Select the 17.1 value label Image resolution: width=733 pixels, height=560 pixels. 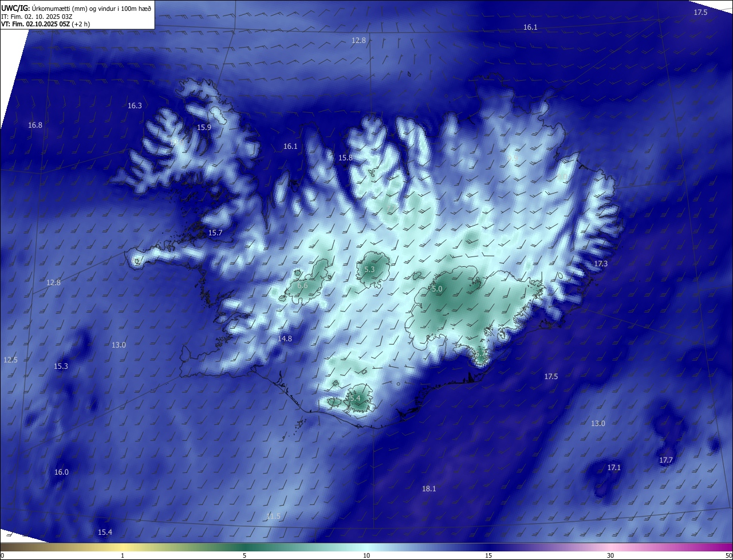614,467
